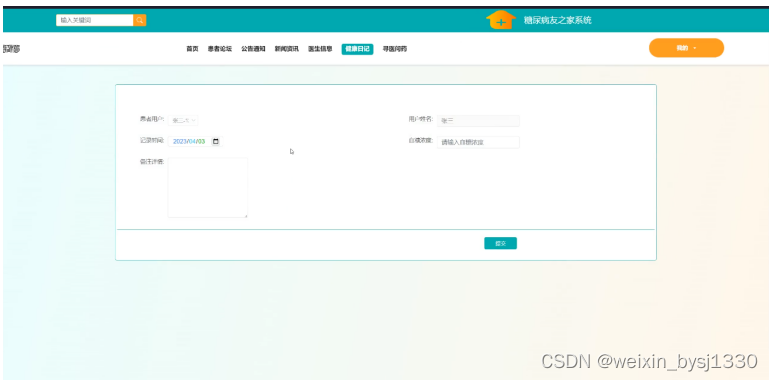Click the 用户姓名 field showing 张三

point(478,120)
